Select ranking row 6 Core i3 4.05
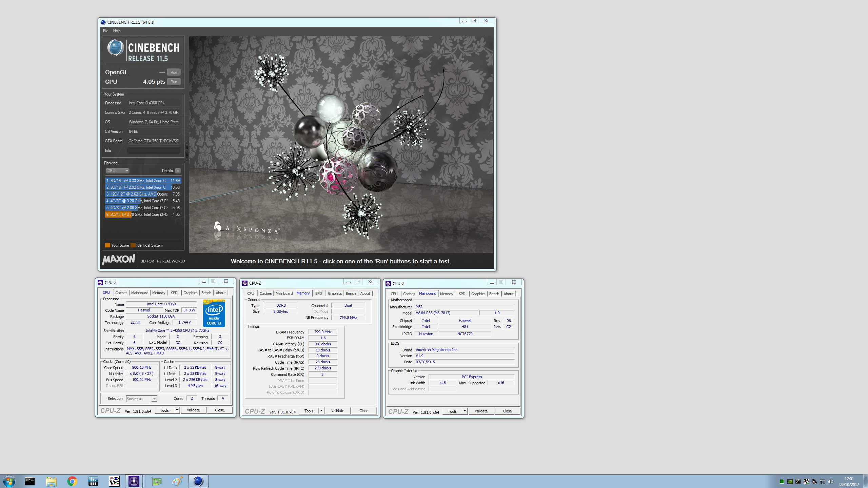The height and width of the screenshot is (488, 868). [143, 215]
